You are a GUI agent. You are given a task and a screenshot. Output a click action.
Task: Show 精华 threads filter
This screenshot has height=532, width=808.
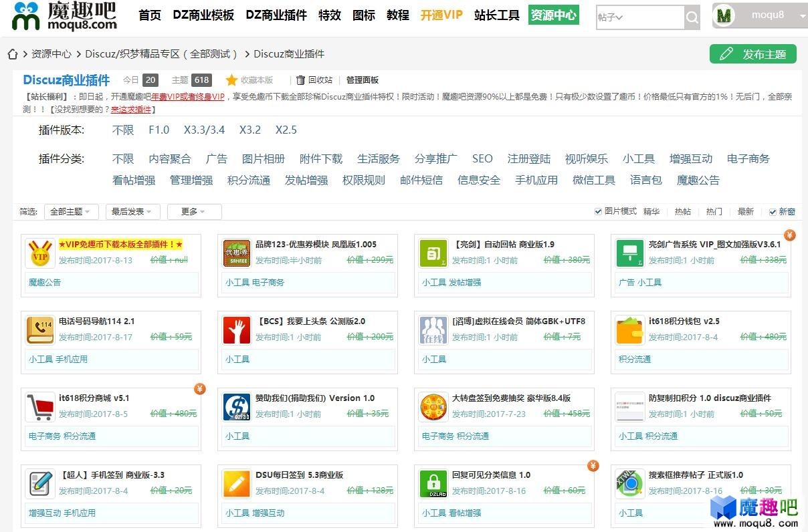pyautogui.click(x=651, y=212)
